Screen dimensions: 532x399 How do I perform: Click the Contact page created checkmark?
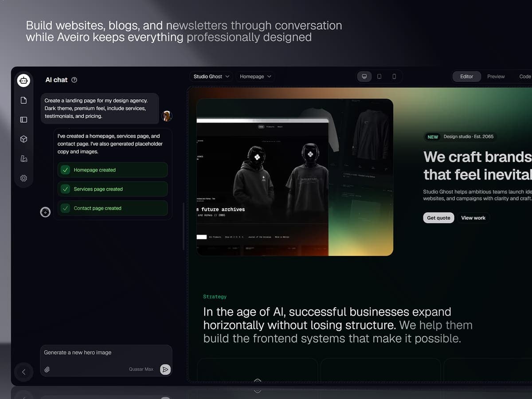[65, 208]
